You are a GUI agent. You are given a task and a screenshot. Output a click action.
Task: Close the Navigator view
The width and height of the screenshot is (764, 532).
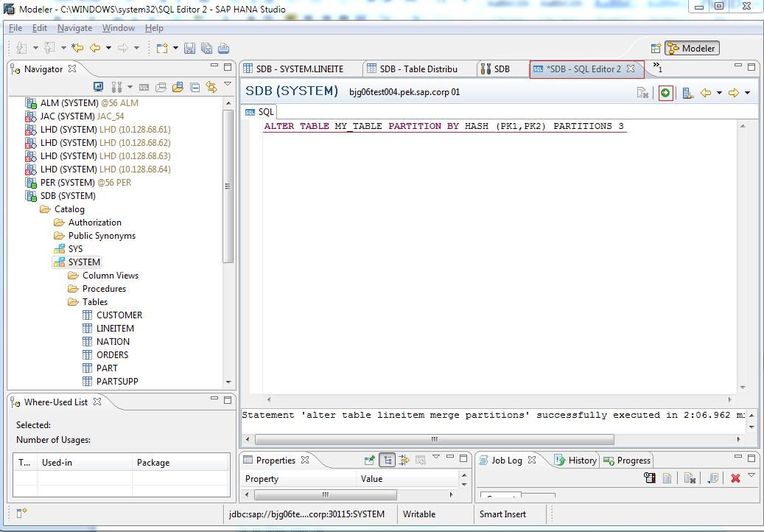click(x=72, y=69)
